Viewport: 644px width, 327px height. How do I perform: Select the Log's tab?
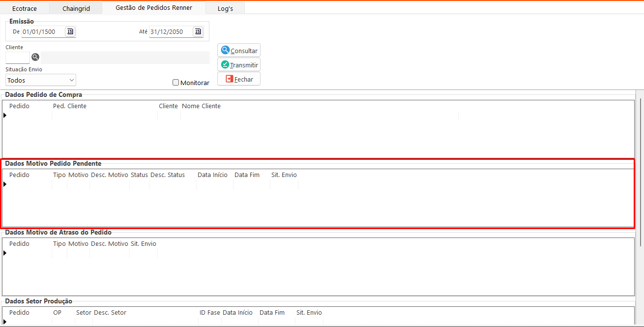click(x=225, y=8)
